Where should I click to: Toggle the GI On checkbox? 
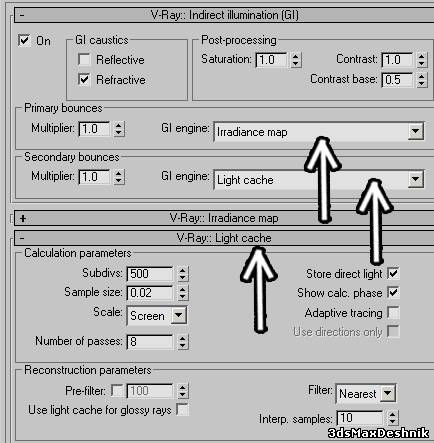(x=24, y=41)
